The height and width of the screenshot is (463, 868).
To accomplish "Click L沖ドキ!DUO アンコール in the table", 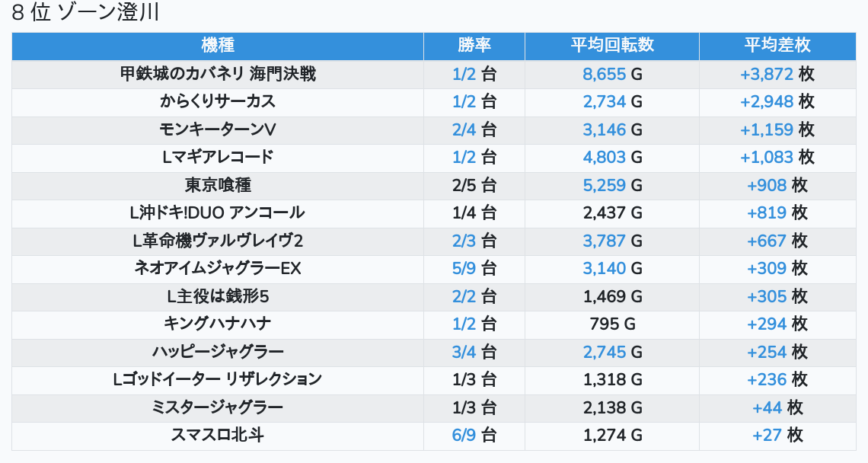I will coord(218,212).
